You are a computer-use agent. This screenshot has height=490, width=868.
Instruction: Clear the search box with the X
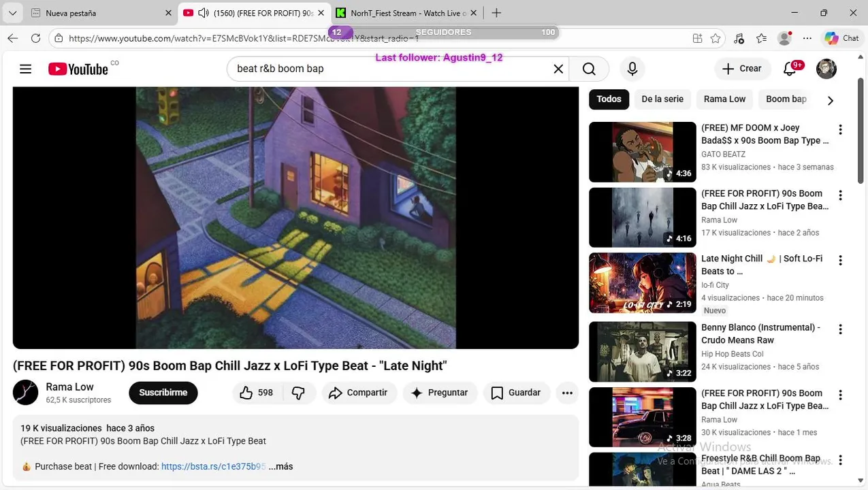click(558, 69)
